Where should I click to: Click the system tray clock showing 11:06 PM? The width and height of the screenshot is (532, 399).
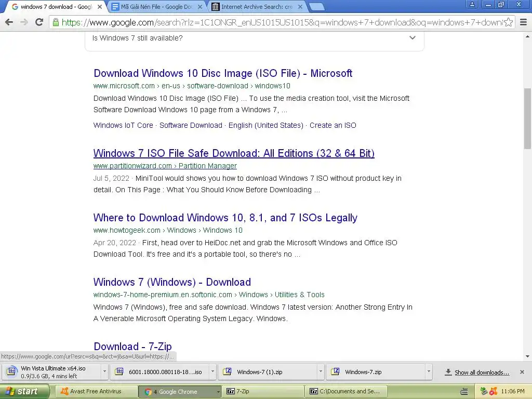click(x=513, y=392)
